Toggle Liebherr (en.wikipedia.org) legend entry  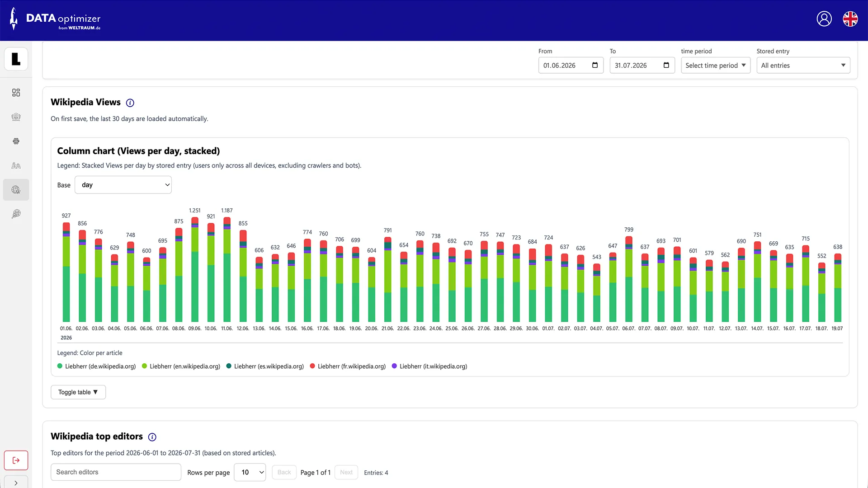[181, 366]
